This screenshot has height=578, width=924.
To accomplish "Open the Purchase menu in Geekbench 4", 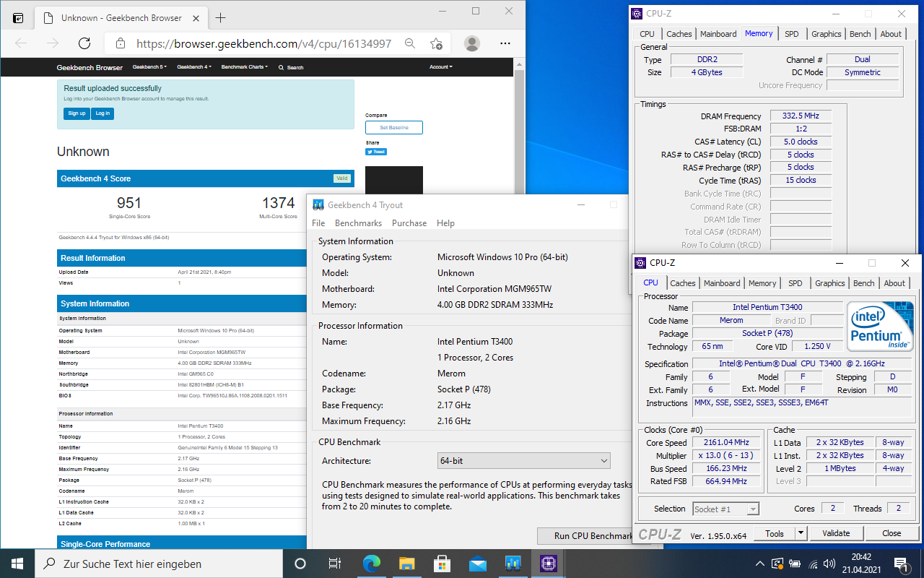I will point(409,223).
